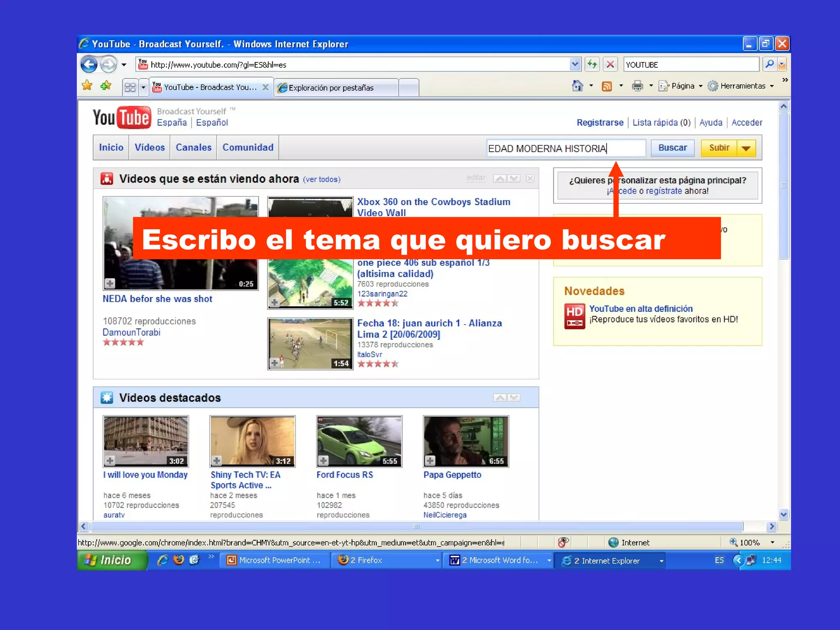This screenshot has width=840, height=630.
Task: Move the Vídeos destacados module up
Action: tap(500, 397)
